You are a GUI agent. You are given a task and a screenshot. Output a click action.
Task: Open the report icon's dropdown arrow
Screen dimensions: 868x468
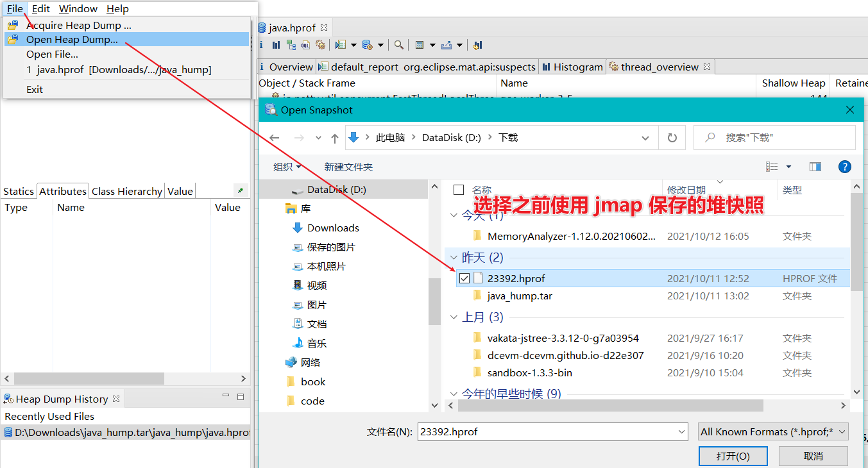point(353,45)
